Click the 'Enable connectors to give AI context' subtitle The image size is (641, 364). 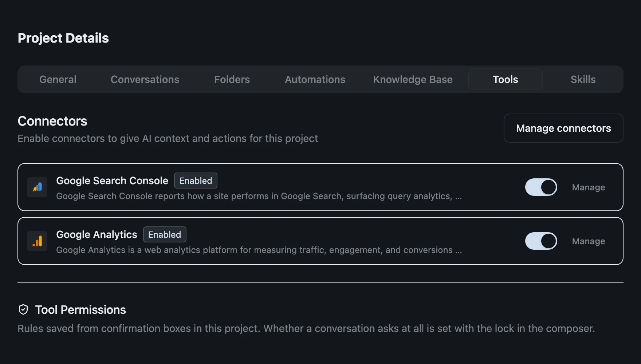(168, 138)
